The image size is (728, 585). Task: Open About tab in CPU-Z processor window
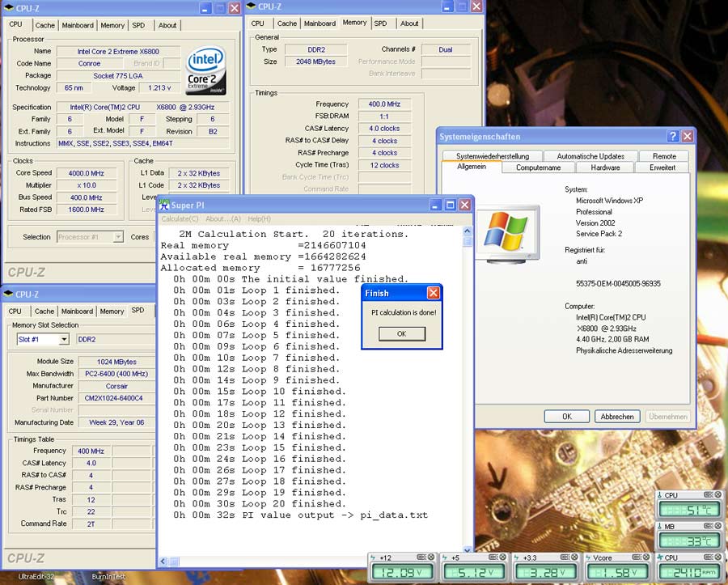(167, 26)
